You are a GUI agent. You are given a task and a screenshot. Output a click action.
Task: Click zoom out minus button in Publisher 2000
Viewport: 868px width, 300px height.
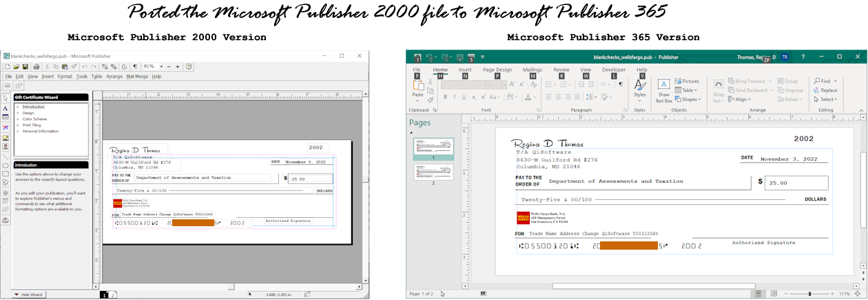point(169,66)
